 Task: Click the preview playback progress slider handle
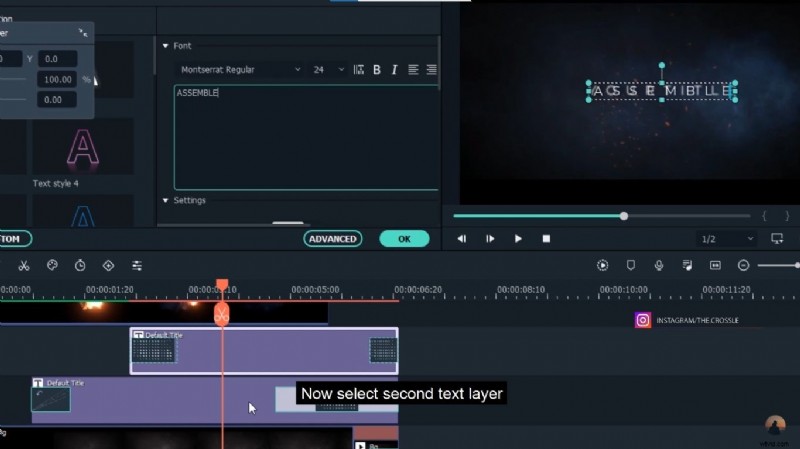click(x=624, y=216)
